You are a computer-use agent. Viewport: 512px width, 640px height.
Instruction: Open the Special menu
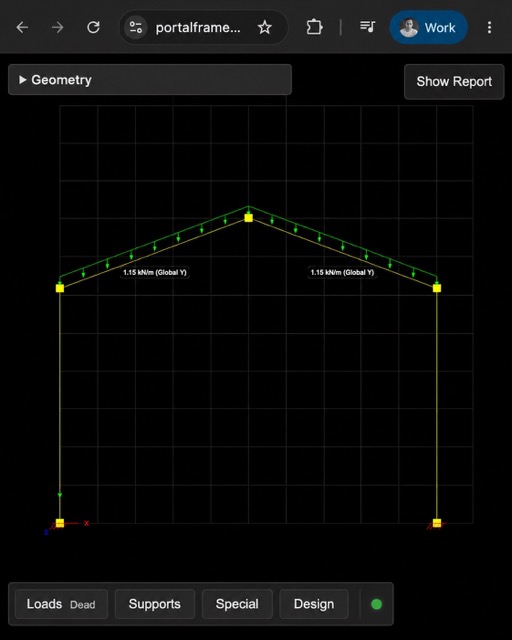tap(237, 604)
